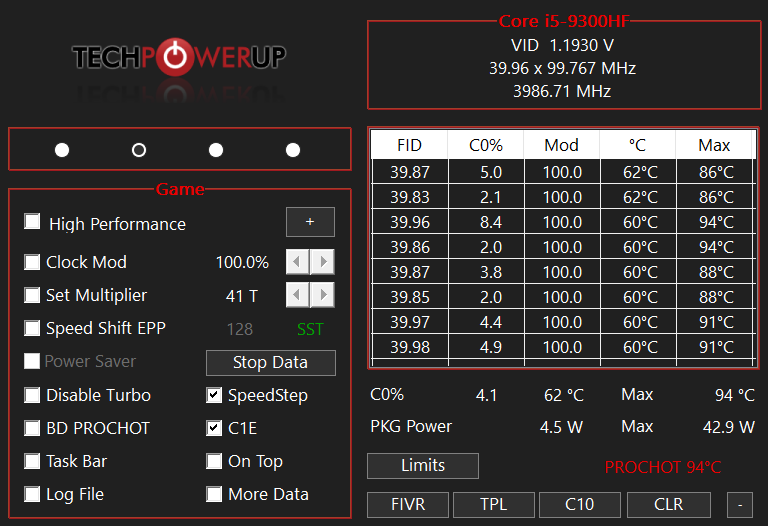
Task: Enable the Log File checkbox
Action: [32, 494]
